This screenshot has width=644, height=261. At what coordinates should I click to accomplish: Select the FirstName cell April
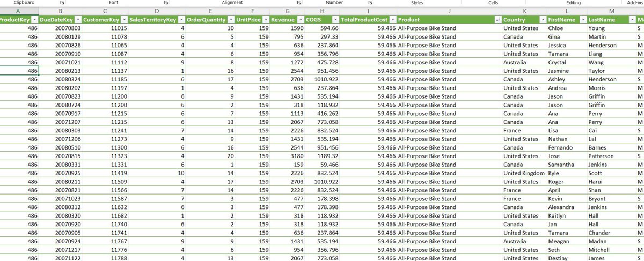[567, 190]
